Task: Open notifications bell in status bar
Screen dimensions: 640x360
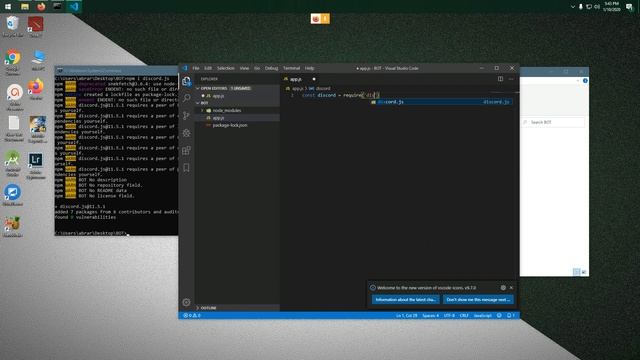Action: 511,316
